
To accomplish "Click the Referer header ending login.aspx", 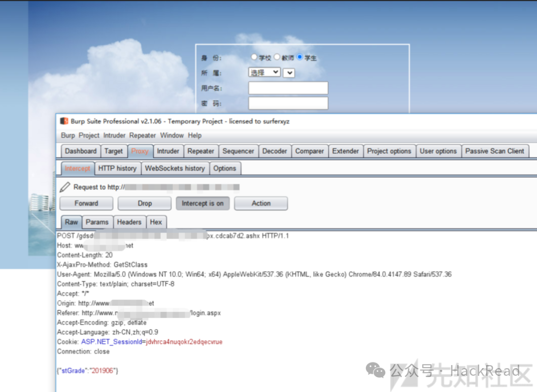I will 139,313.
